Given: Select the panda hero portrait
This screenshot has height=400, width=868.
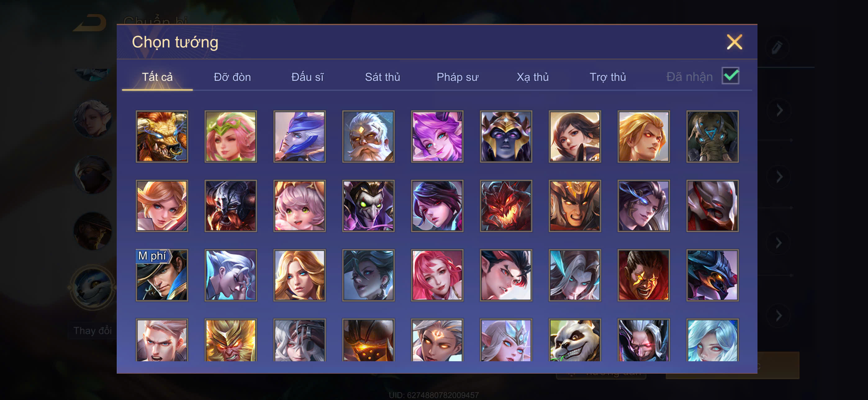Looking at the screenshot, I should 575,340.
